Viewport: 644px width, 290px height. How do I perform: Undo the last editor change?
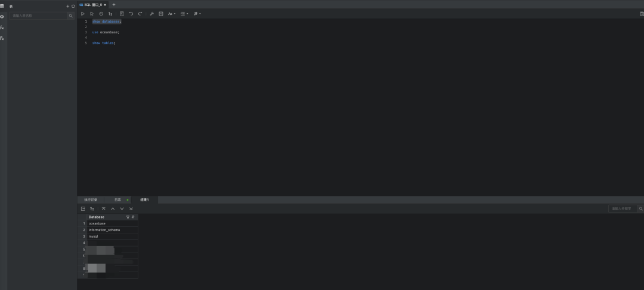(x=131, y=14)
